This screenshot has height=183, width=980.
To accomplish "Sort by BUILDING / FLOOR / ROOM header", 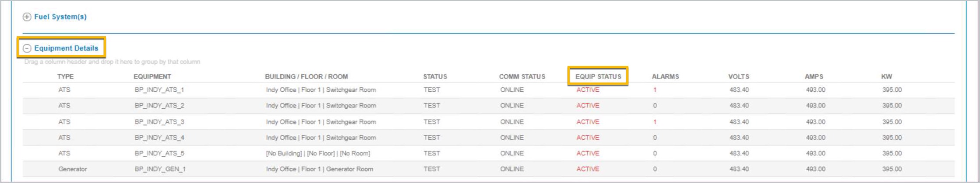I will (x=307, y=76).
